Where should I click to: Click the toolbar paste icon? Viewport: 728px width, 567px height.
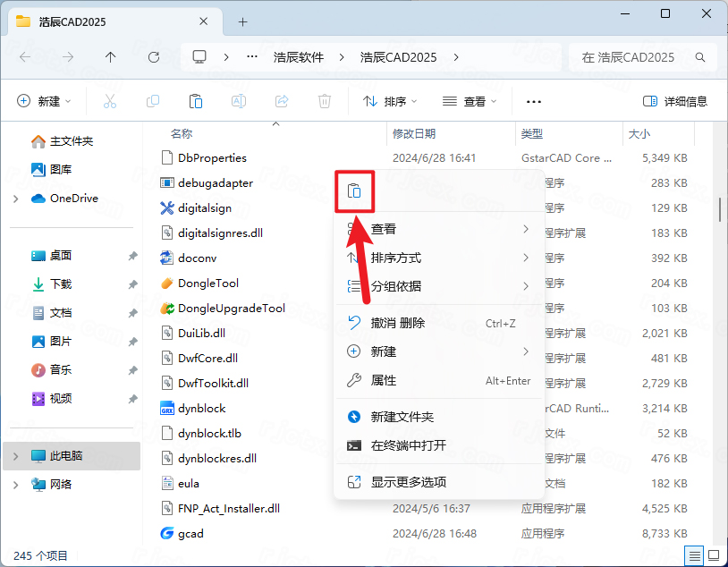pos(196,101)
